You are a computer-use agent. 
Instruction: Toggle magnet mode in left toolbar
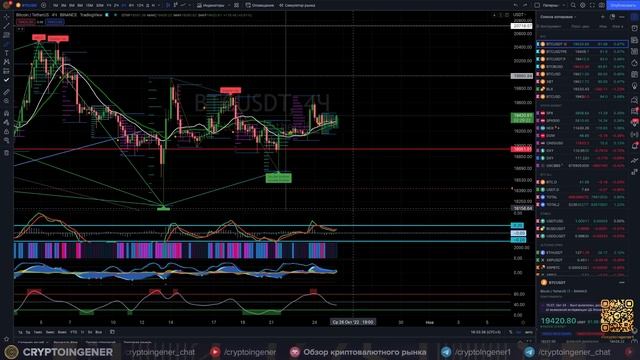coord(7,113)
